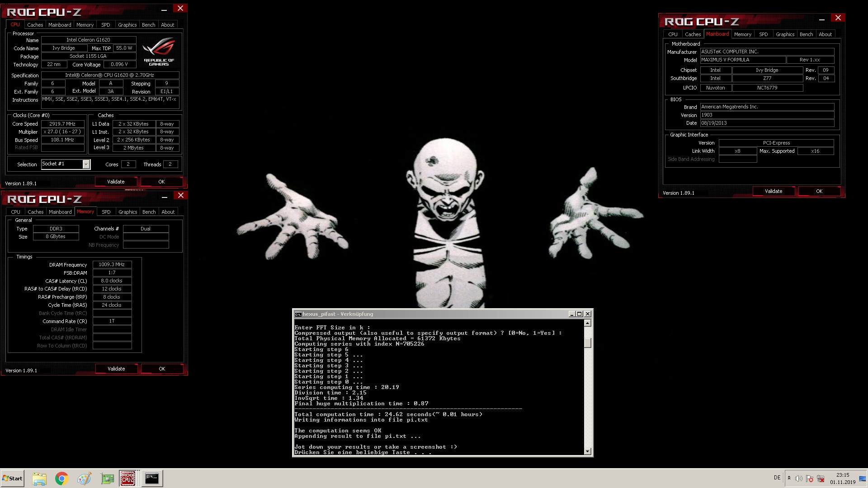Open Bench tab in CPU window

(x=148, y=25)
